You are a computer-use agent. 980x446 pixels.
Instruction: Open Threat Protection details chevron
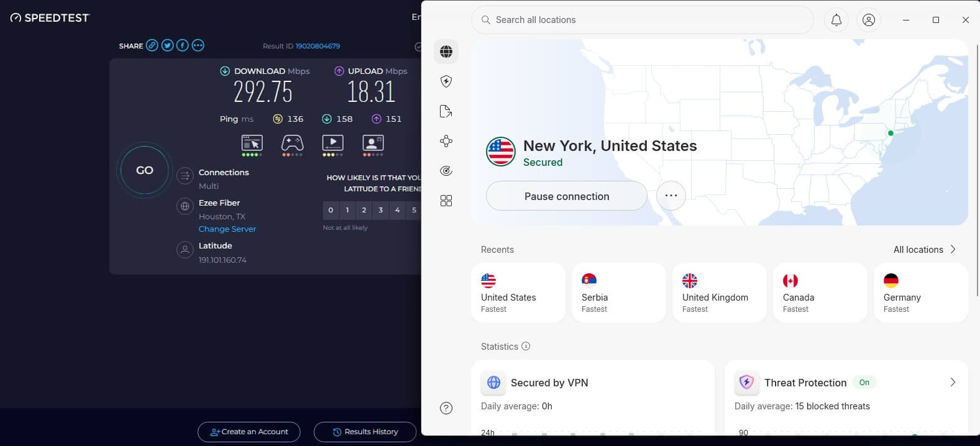pyautogui.click(x=953, y=382)
